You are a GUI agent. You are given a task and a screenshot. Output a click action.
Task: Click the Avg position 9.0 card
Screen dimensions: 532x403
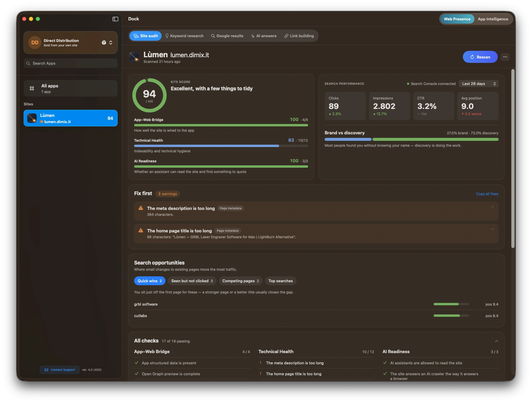(x=478, y=106)
